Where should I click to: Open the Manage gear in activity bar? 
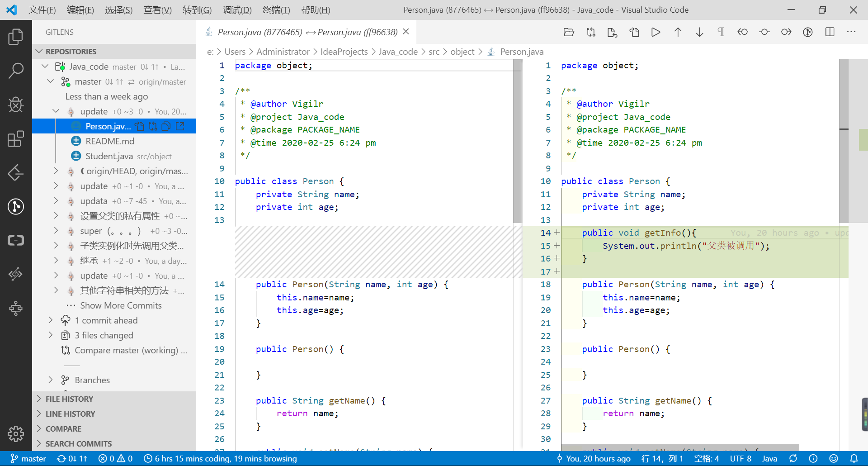click(x=16, y=434)
